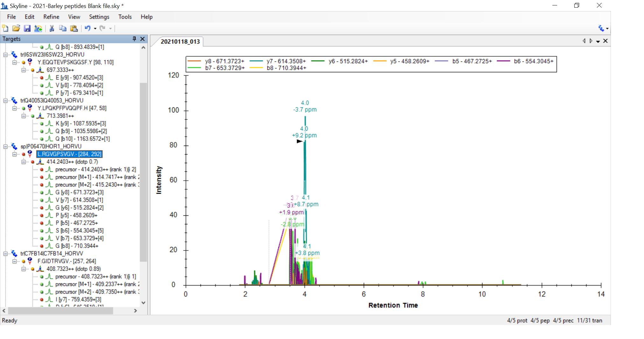The height and width of the screenshot is (339, 644).
Task: Click the Undo arrow icon
Action: coord(87,28)
